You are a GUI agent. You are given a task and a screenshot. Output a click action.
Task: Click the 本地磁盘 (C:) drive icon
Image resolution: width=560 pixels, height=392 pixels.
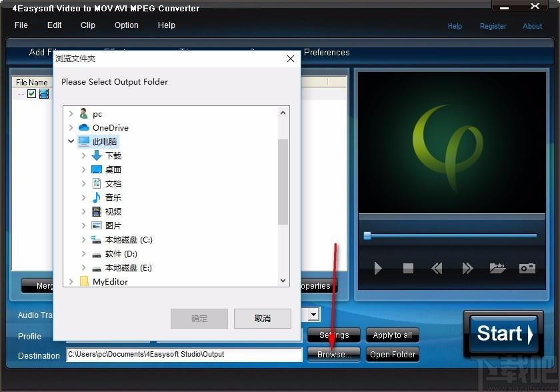(96, 239)
